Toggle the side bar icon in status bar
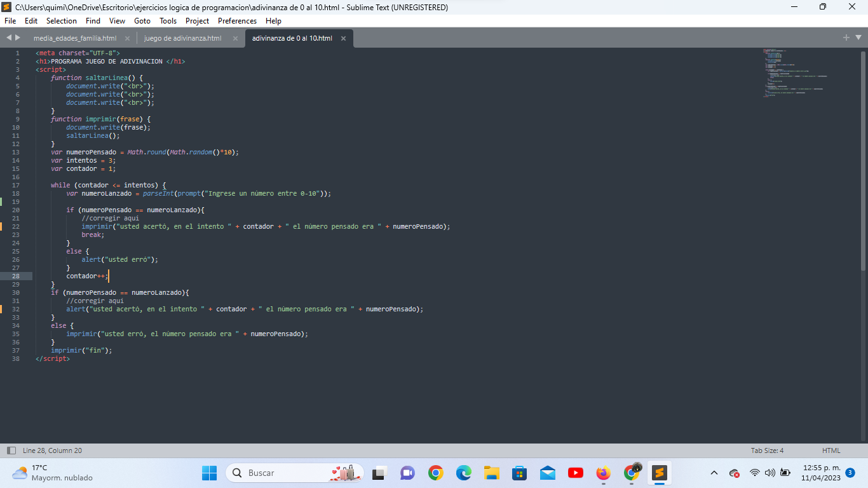Screen dimensions: 868x488 click(11, 451)
